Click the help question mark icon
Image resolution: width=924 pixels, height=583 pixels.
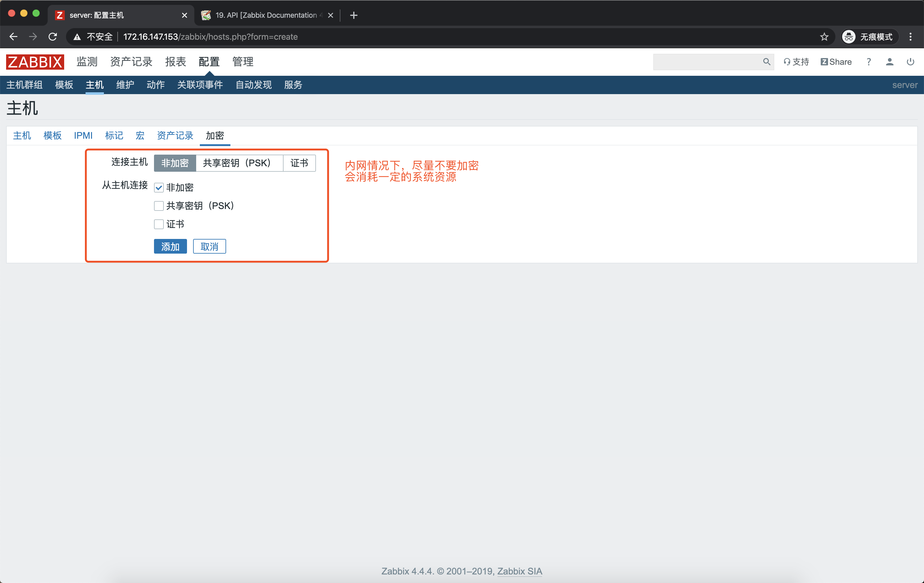tap(868, 62)
